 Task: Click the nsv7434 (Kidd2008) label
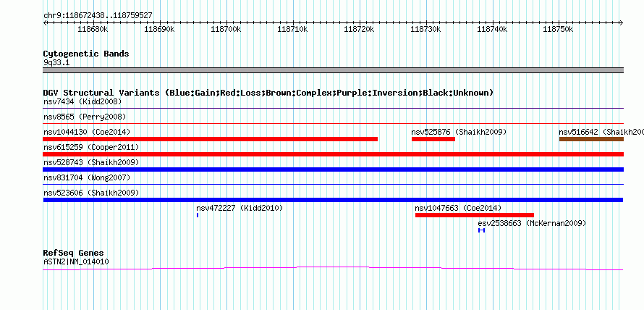tap(82, 101)
